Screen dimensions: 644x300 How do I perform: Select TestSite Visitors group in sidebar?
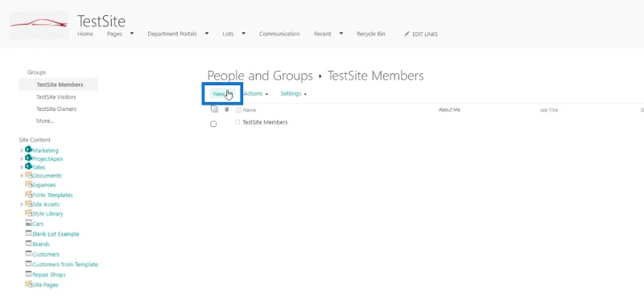pyautogui.click(x=56, y=97)
